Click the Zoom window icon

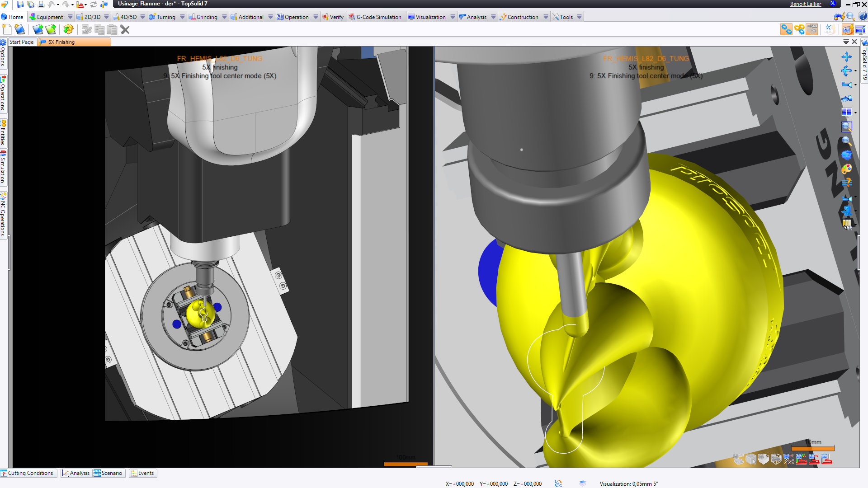(x=847, y=127)
